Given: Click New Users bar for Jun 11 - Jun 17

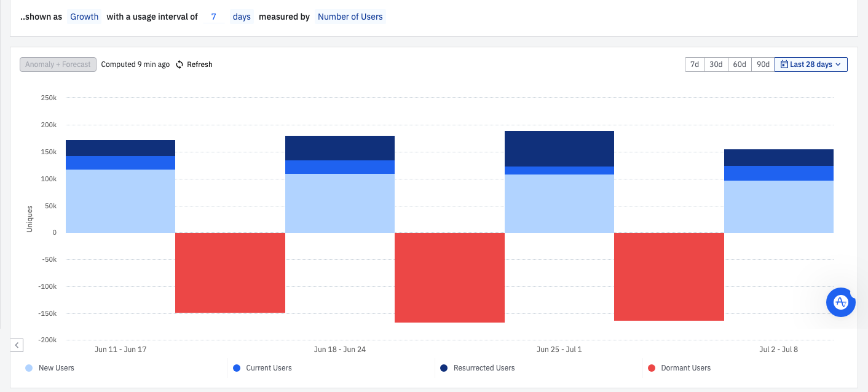Looking at the screenshot, I should [120, 201].
